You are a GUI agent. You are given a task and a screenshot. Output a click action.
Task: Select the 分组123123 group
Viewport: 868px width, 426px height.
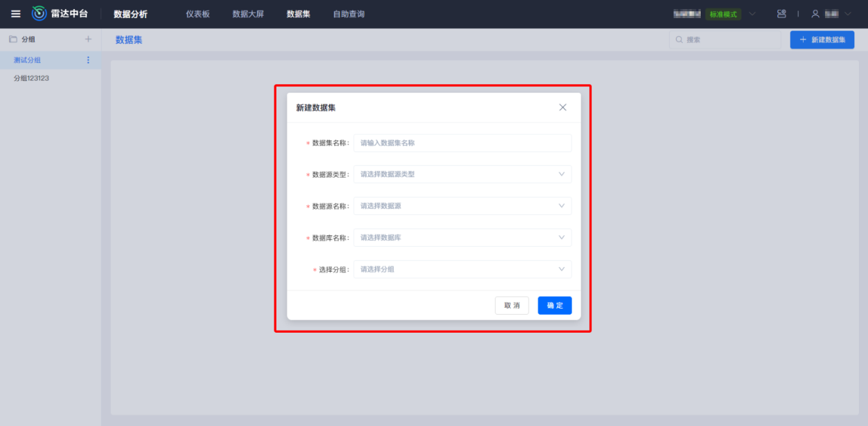(50, 78)
